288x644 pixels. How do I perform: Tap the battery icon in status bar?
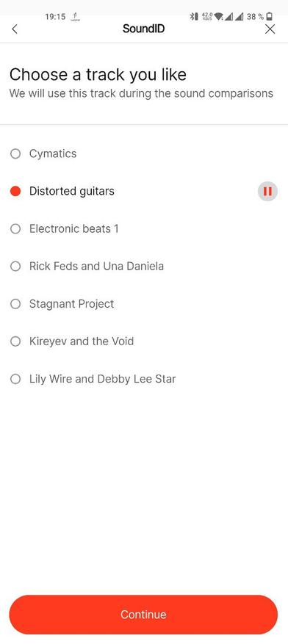270,16
